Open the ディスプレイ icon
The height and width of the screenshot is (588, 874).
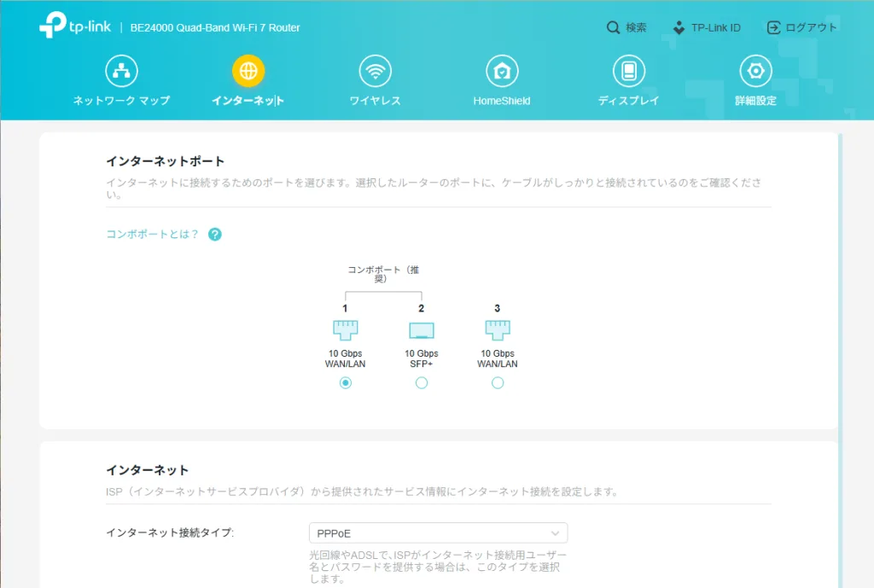click(629, 71)
